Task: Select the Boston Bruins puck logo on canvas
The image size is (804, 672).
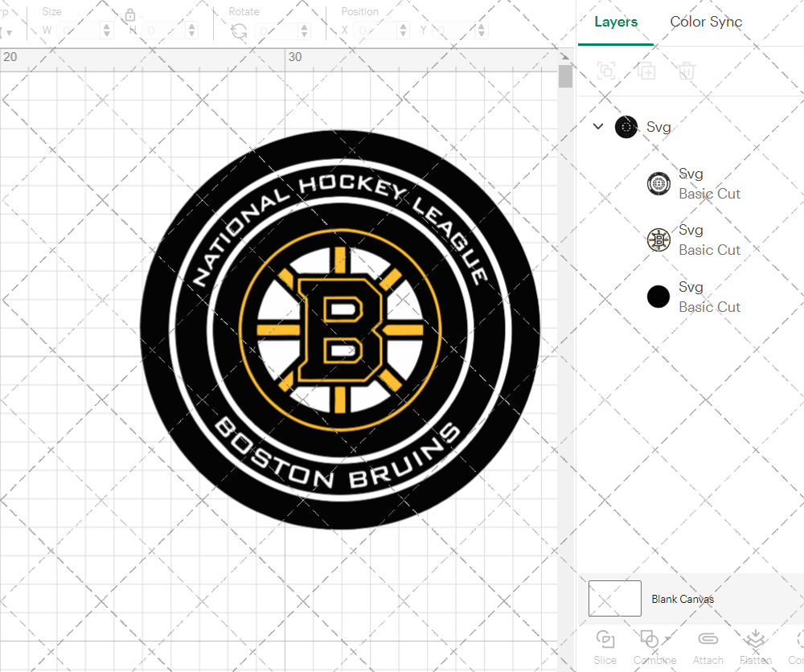Action: (340, 330)
